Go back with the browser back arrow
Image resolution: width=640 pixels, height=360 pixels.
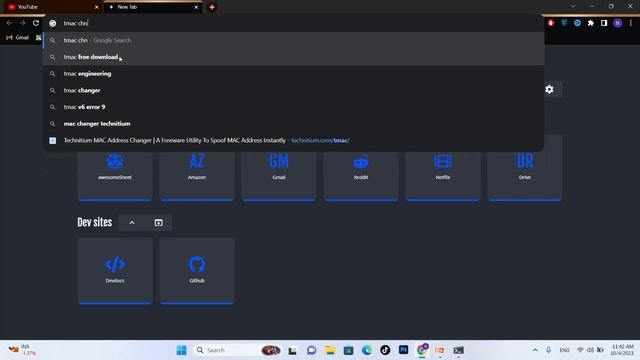[9, 23]
